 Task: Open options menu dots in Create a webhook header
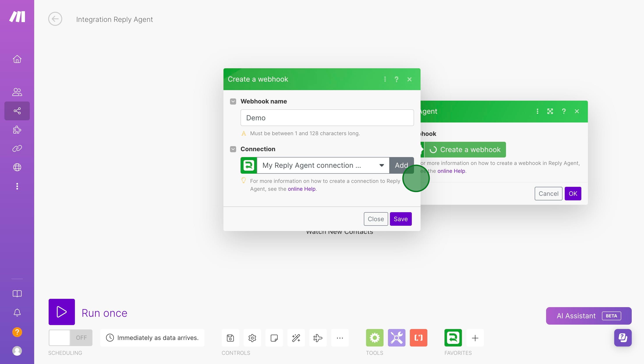[x=385, y=79]
